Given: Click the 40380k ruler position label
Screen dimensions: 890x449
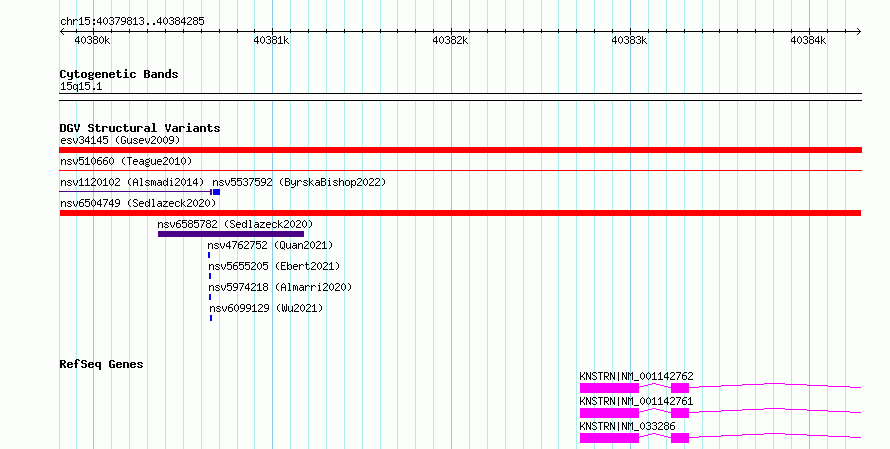Looking at the screenshot, I should tap(93, 40).
